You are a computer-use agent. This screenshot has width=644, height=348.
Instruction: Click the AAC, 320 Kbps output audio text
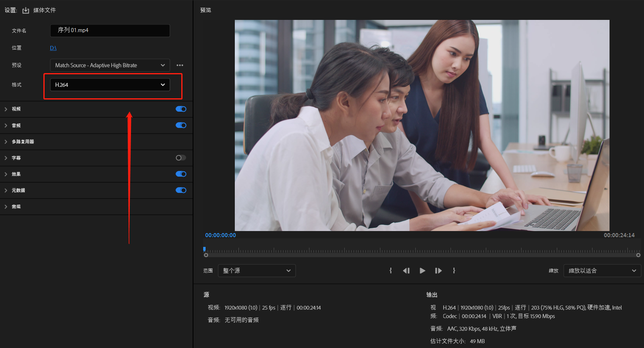tap(482, 329)
